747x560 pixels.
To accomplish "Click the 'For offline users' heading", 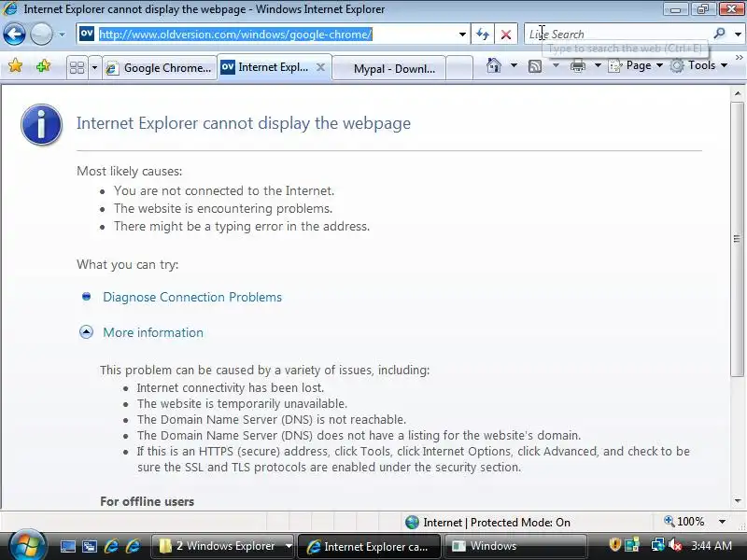I will 148,501.
